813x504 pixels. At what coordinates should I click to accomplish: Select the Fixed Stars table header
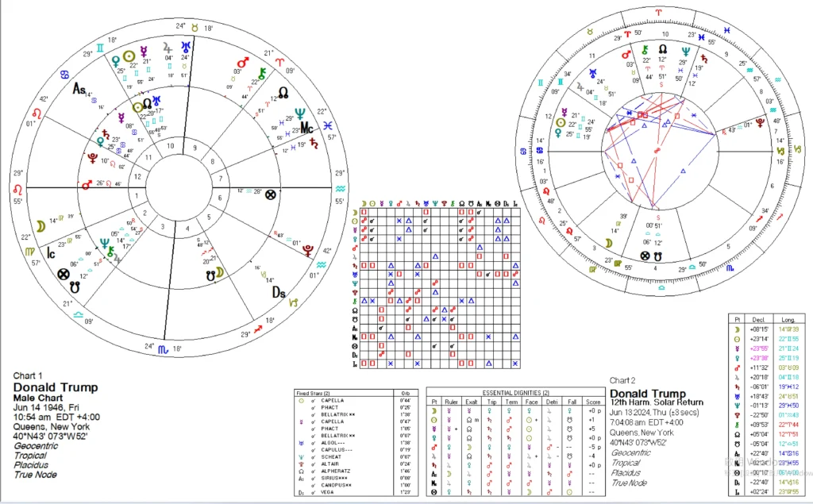(313, 393)
